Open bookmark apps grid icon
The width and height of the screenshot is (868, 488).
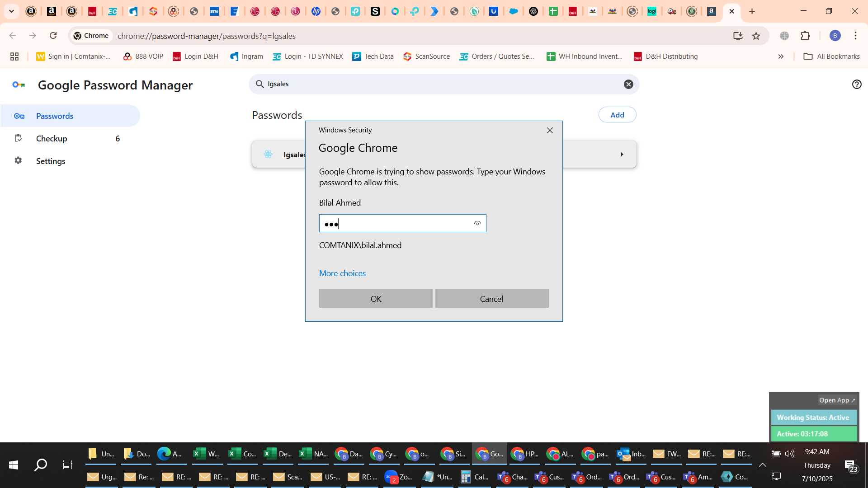14,56
